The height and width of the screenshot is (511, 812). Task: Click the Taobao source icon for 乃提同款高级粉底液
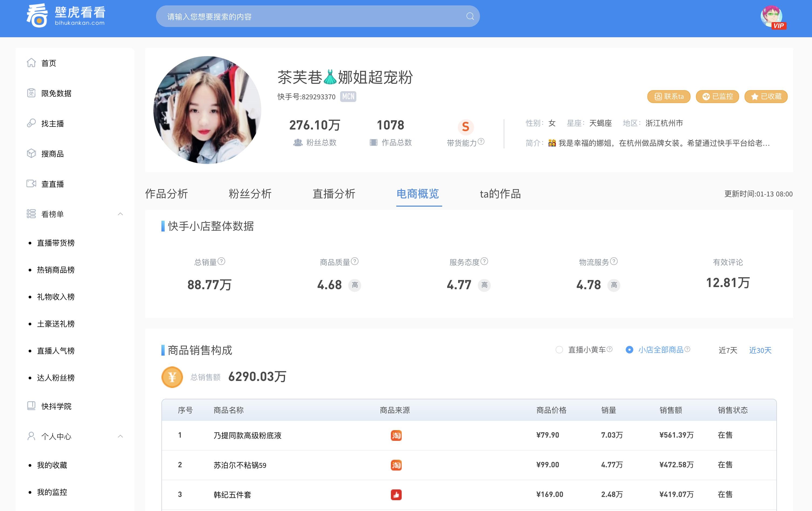396,435
